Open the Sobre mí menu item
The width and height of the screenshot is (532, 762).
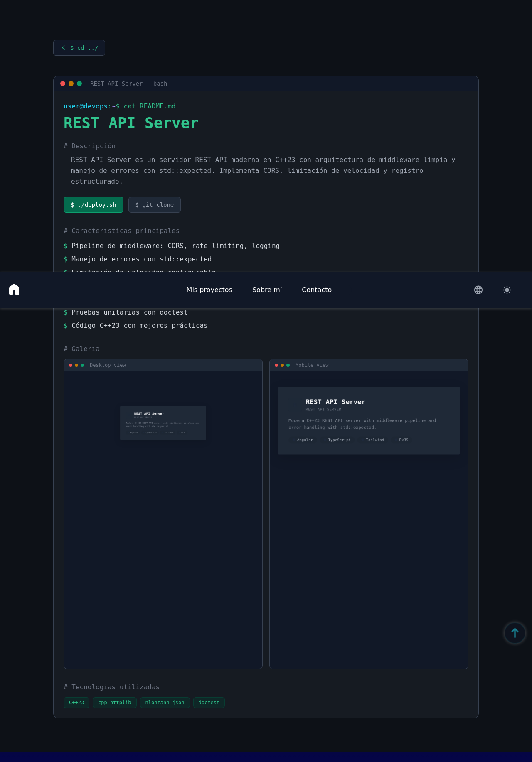tap(267, 290)
